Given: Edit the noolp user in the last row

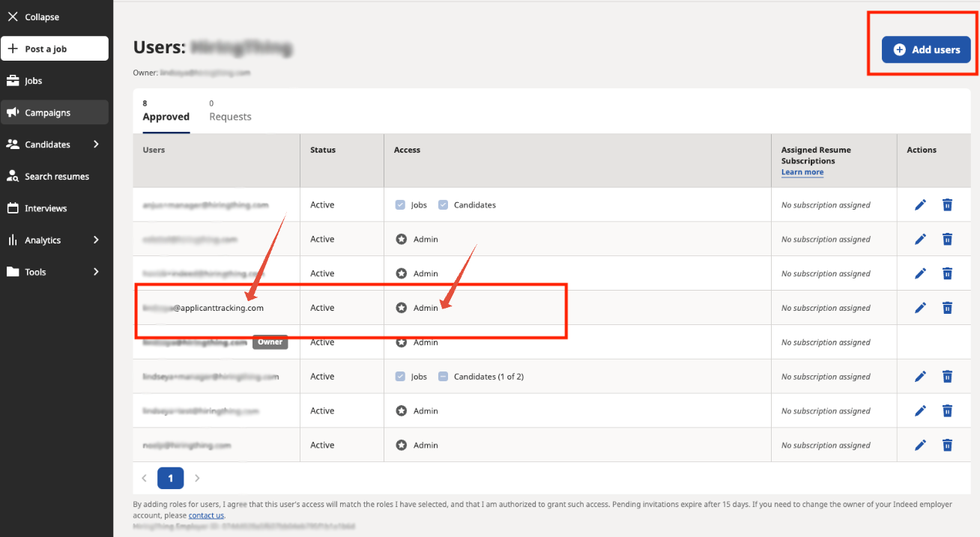Looking at the screenshot, I should (921, 445).
